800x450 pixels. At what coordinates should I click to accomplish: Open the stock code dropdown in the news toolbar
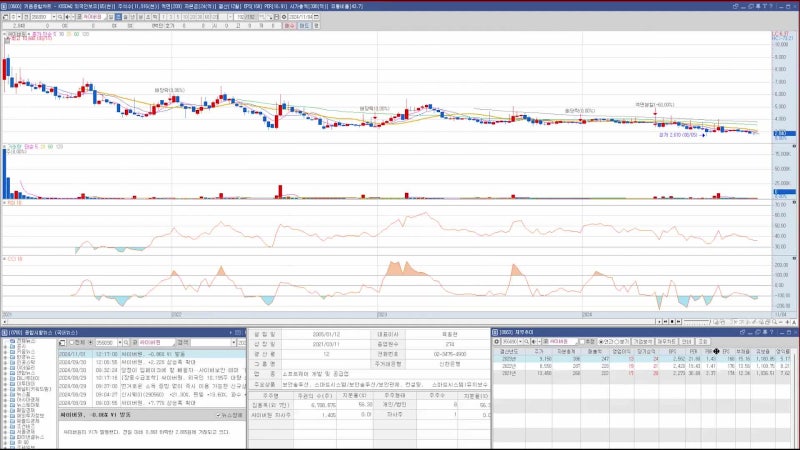coord(120,343)
